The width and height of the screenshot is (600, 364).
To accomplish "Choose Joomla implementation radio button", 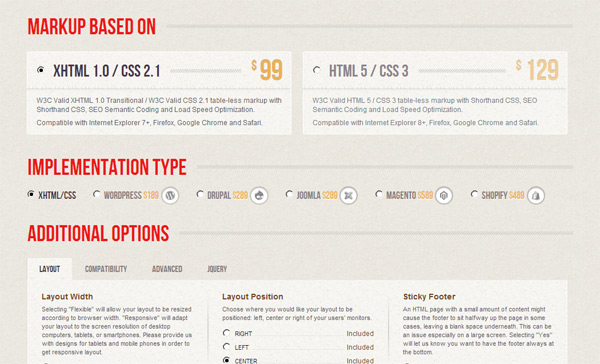I will [x=289, y=194].
